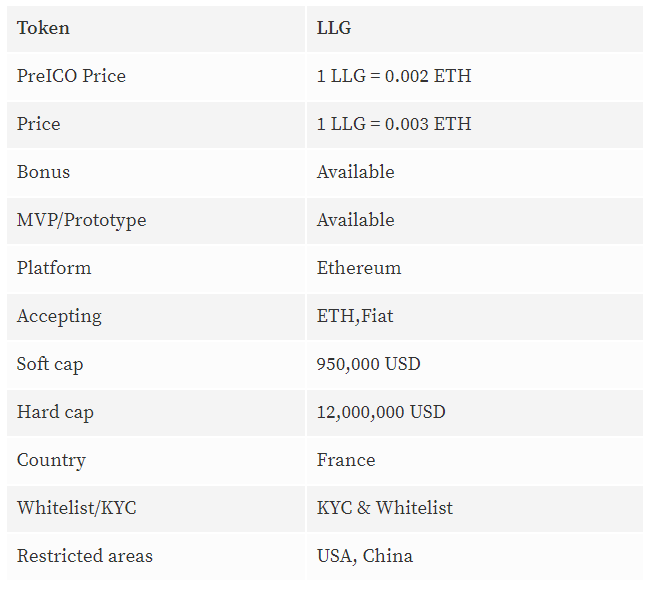Select the 12,000,000 USD hard cap value
This screenshot has height=603, width=666.
click(381, 412)
